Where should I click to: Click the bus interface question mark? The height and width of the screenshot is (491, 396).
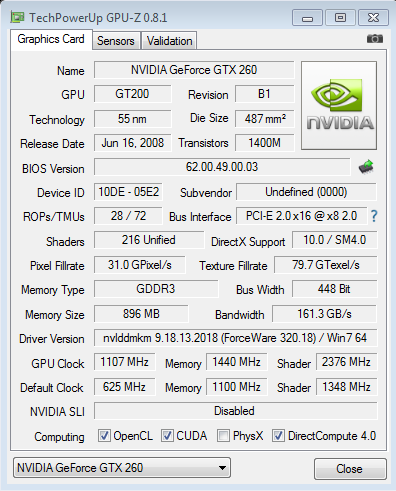pyautogui.click(x=374, y=216)
